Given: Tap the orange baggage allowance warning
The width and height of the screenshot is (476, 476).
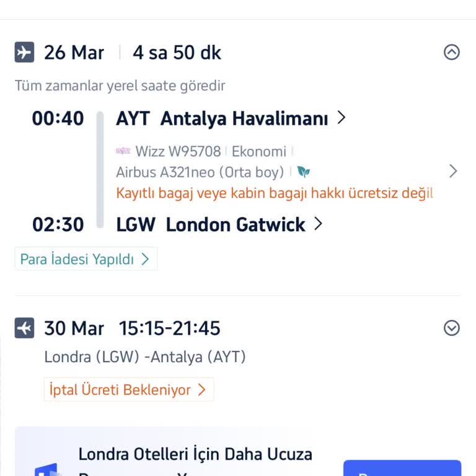Looking at the screenshot, I should tap(274, 193).
